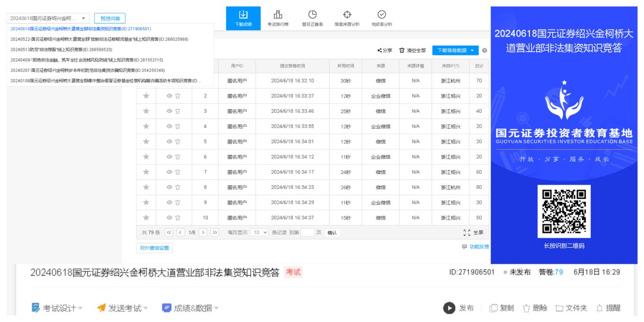Image resolution: width=644 pixels, height=322 pixels.
Task: View response 5 with eye icon
Action: pos(169,142)
